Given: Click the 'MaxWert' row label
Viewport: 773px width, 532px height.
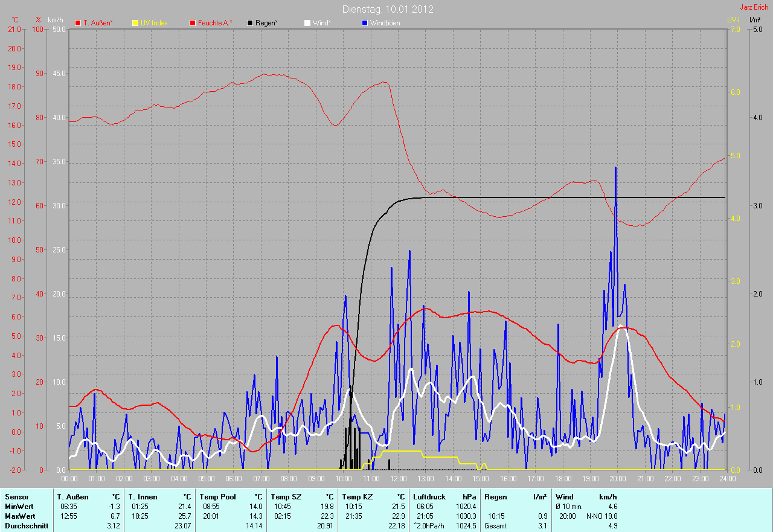Looking at the screenshot, I should (20, 516).
